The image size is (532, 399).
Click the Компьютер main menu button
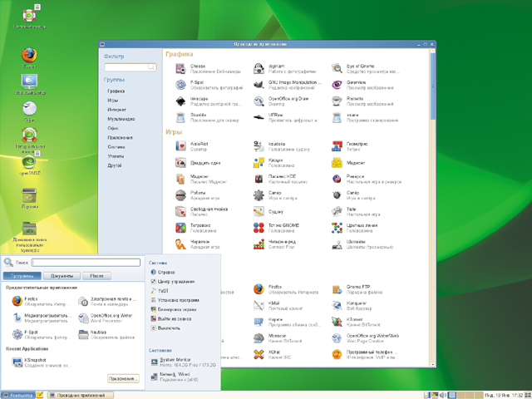click(x=17, y=396)
